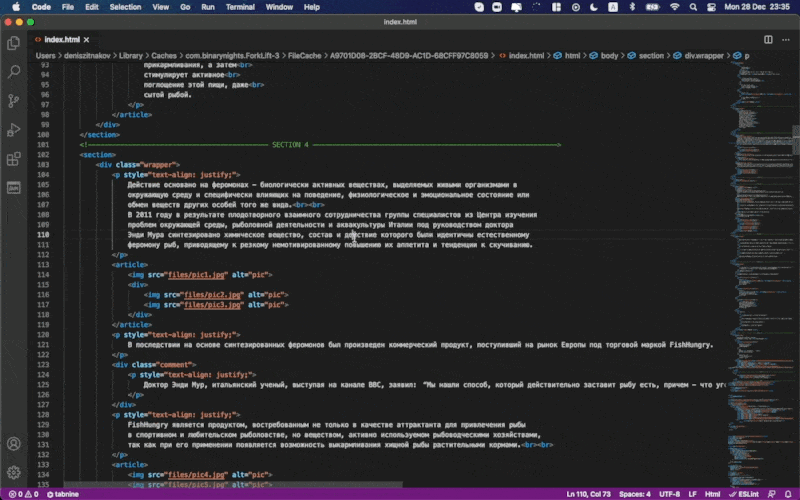Select the index.html breadcrumb
The height and width of the screenshot is (500, 800).
(522, 56)
